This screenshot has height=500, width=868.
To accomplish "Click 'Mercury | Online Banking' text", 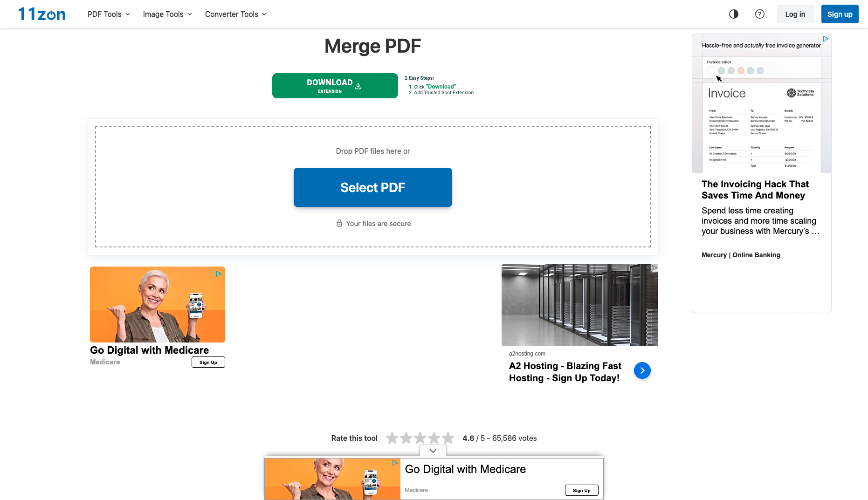I will 741,255.
